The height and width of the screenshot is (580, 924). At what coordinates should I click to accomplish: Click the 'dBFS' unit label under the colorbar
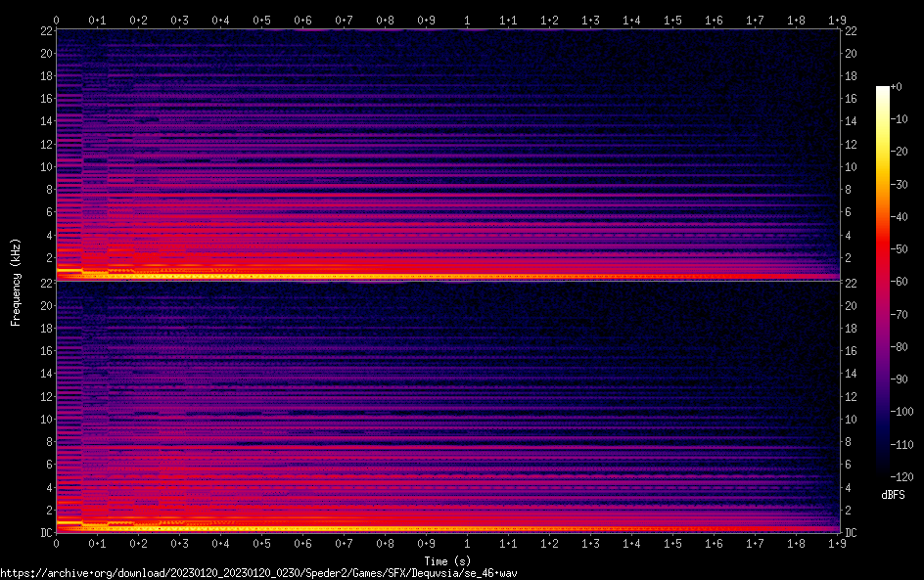coord(893,497)
